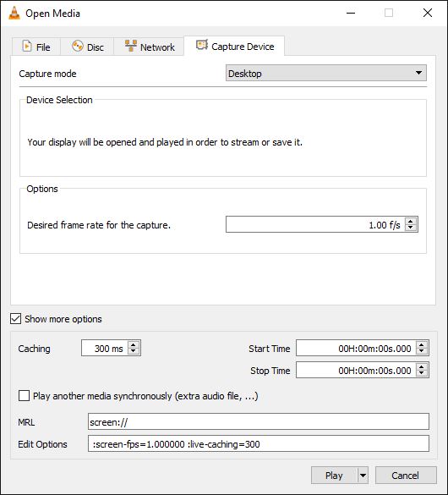This screenshot has height=495, width=448.
Task: Click the 'Edit Options' label
Action: tap(42, 444)
